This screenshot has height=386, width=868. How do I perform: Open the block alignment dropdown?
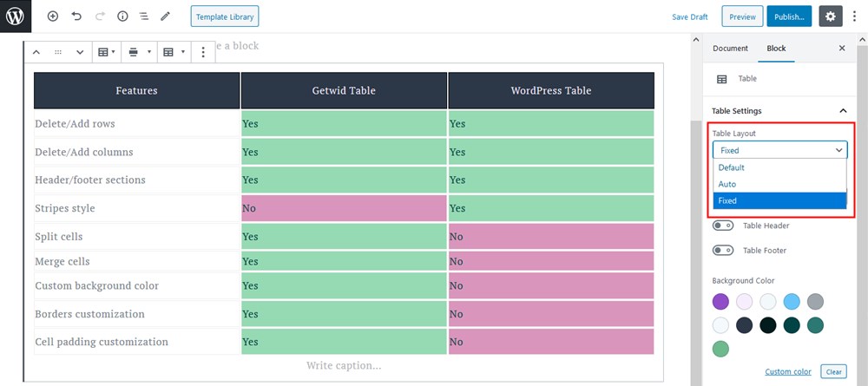coord(140,52)
